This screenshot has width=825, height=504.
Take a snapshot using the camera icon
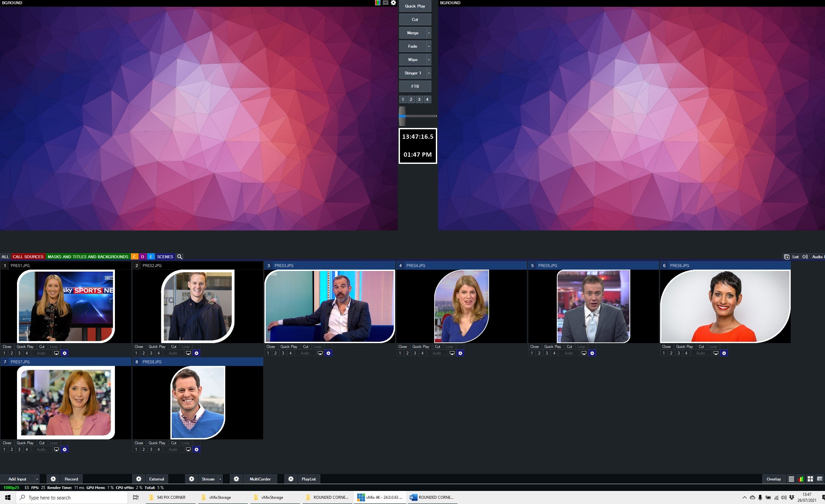[820, 479]
